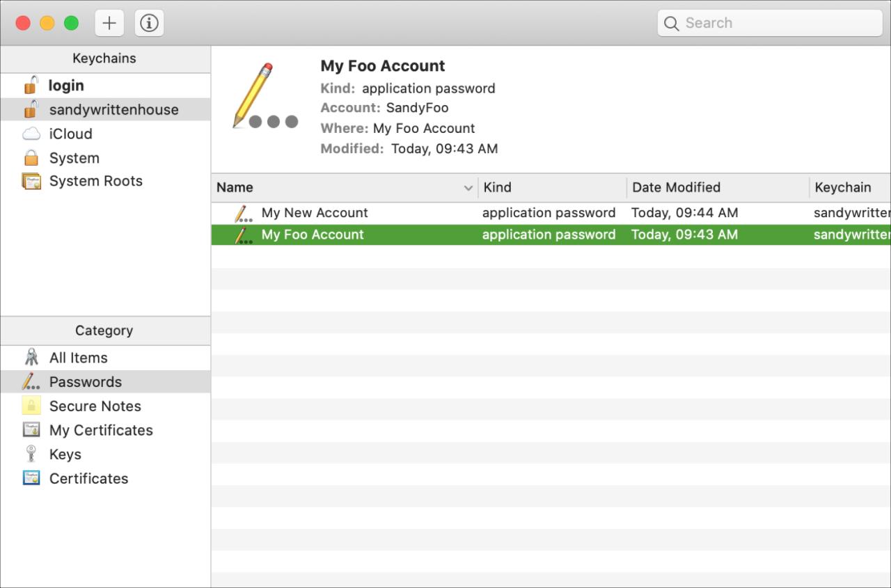Select the Passwords category
Viewport: 891px width, 588px height.
(x=85, y=382)
